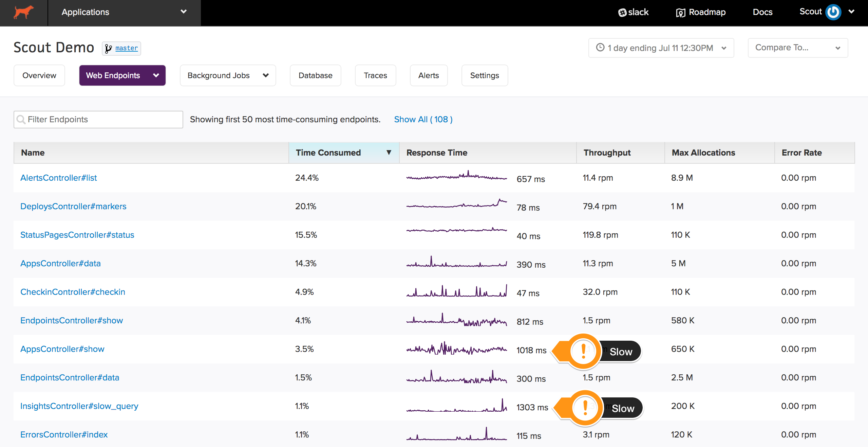
Task: Click the 3.1 rpm throughput value
Action: click(x=596, y=435)
